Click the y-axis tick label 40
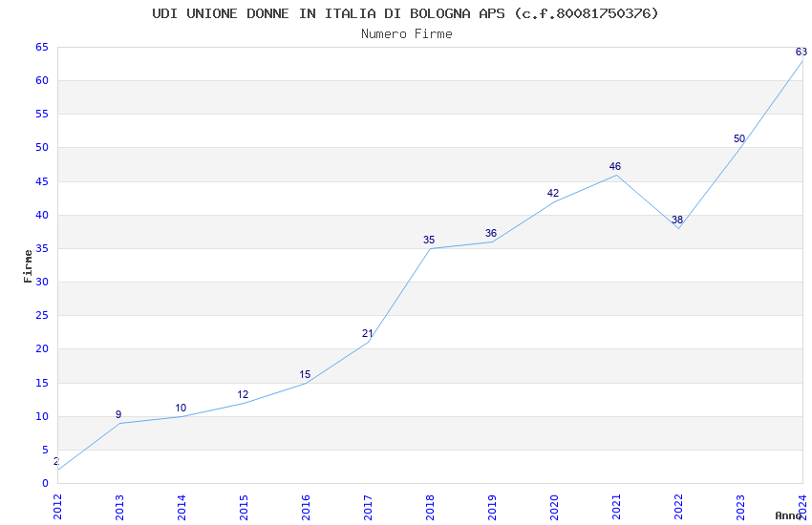Screen dimensions: 812x525 [42, 215]
